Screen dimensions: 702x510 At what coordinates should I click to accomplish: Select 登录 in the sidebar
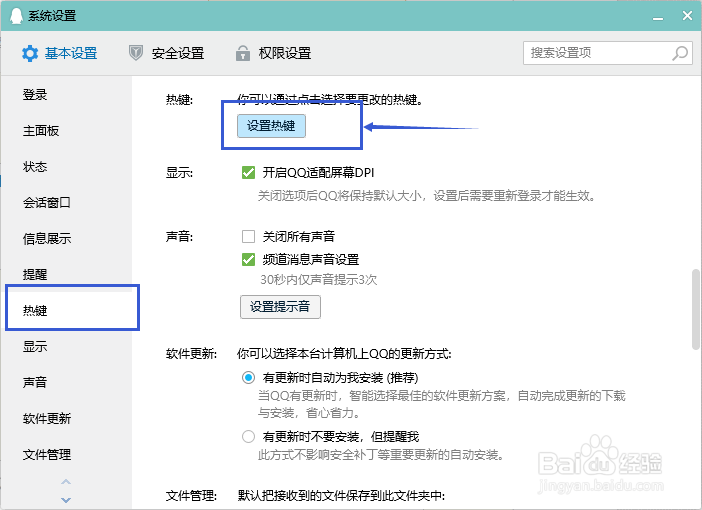click(x=35, y=94)
